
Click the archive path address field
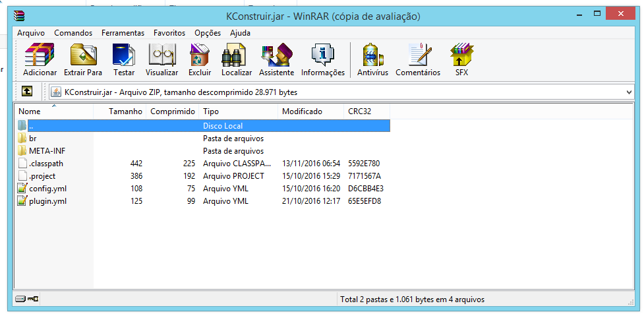pyautogui.click(x=341, y=92)
